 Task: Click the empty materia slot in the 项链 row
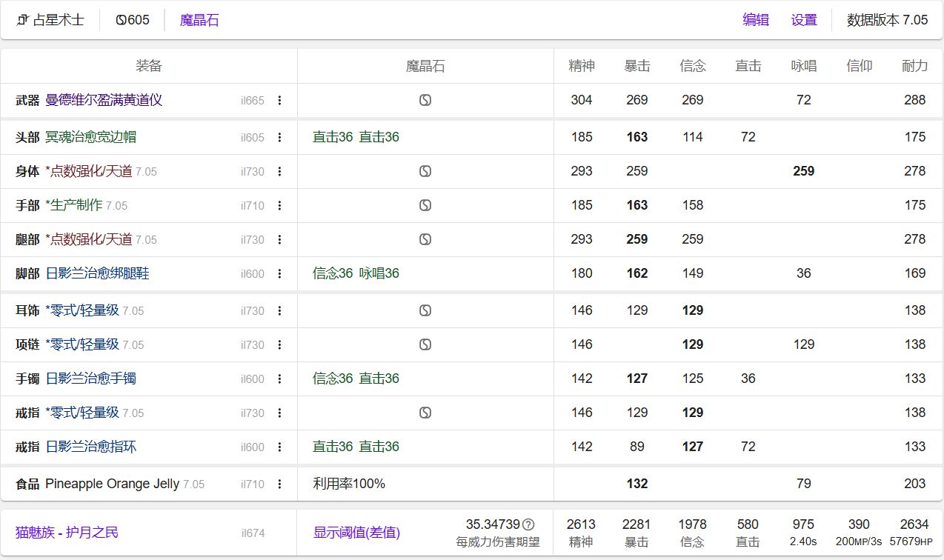tap(425, 344)
